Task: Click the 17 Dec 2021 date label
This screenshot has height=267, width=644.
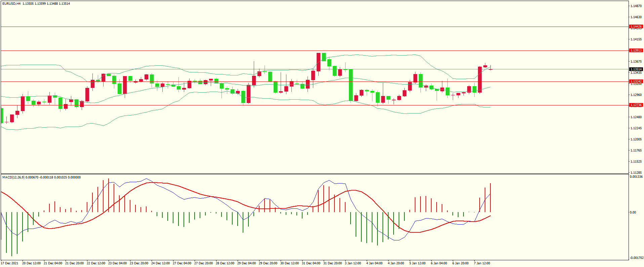Action: (10, 263)
